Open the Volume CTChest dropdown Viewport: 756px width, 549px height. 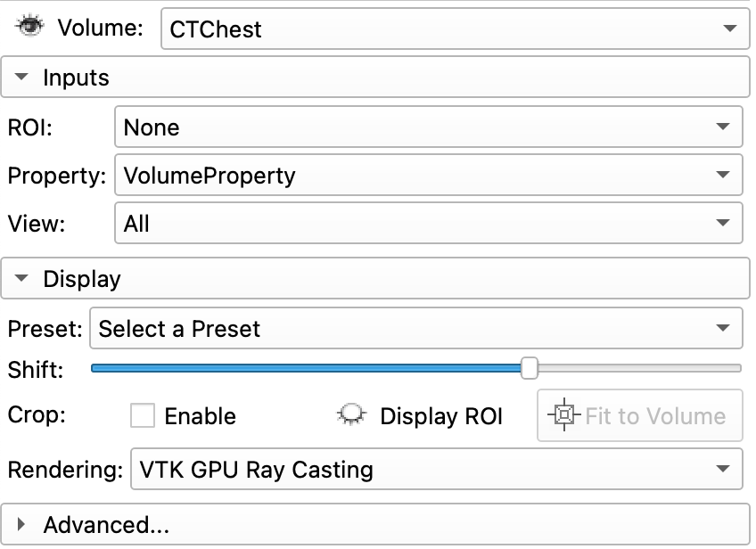pos(455,29)
